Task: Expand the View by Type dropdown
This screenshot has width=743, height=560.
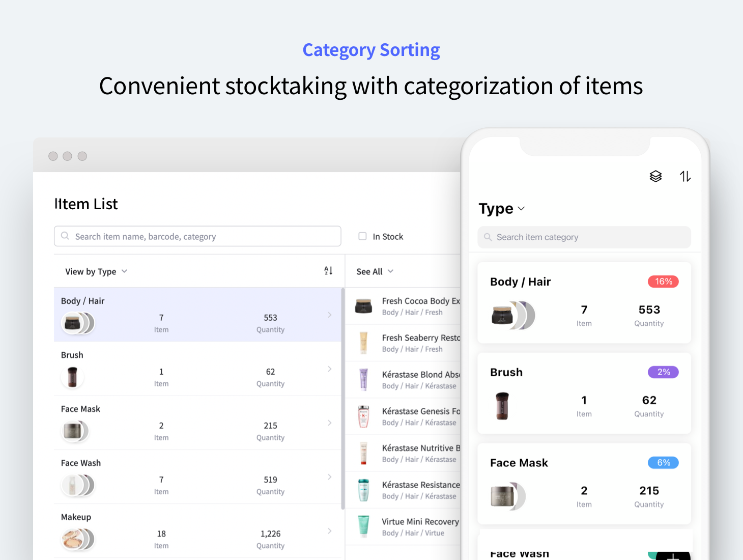Action: coord(96,271)
